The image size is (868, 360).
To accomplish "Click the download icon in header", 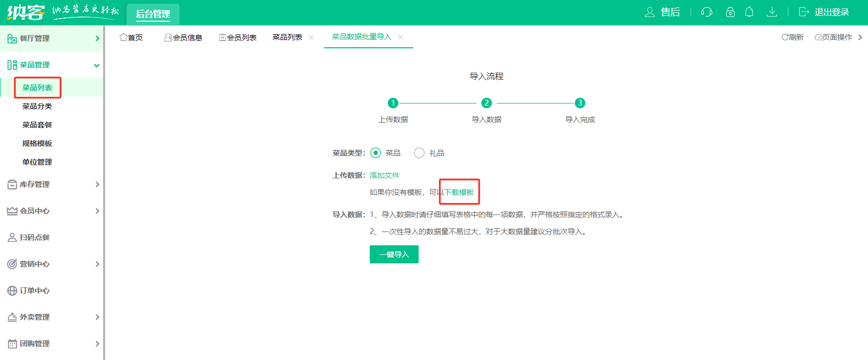I will (x=772, y=12).
